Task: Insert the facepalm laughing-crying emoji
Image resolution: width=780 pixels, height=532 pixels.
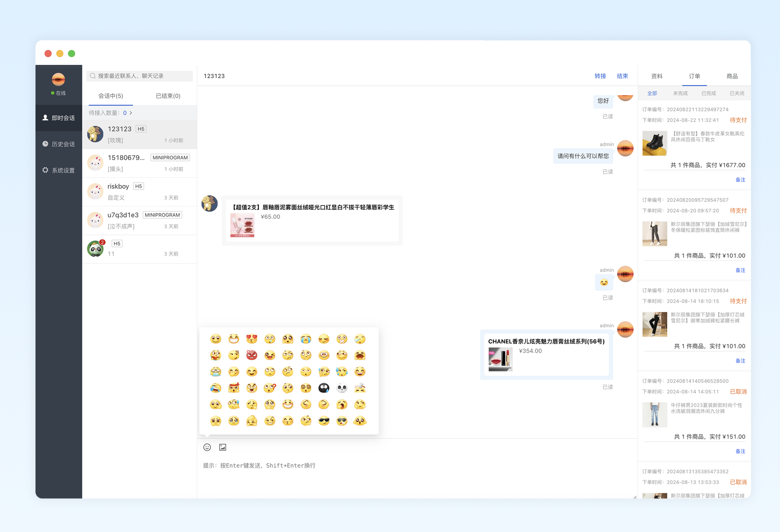Action: click(x=216, y=388)
